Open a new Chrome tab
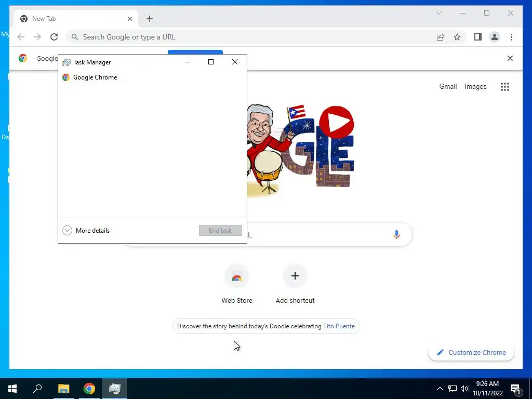The image size is (532, 399). (x=150, y=19)
